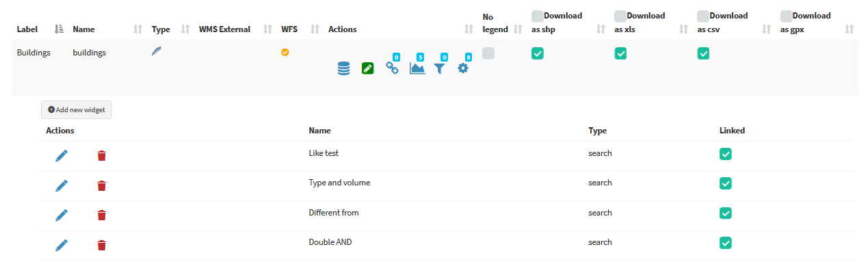Sort by Download as gpx arrow
The width and height of the screenshot is (868, 262).
click(x=850, y=29)
